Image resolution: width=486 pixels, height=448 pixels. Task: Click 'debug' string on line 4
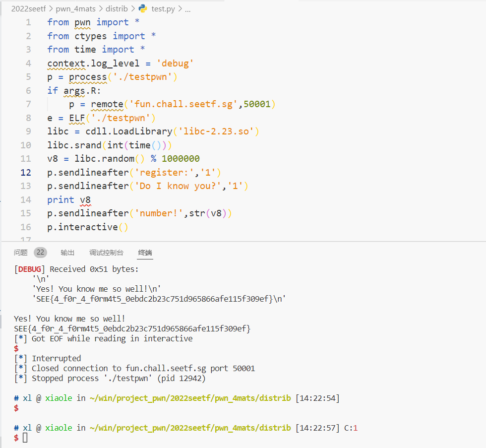tap(175, 63)
